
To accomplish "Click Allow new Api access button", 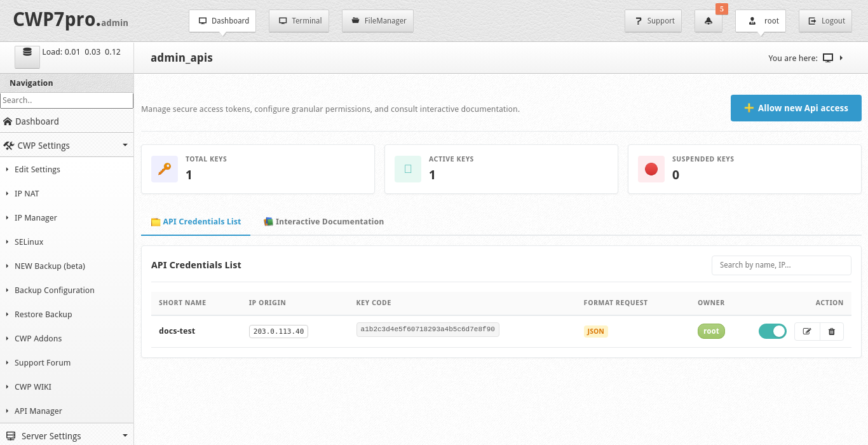I will tap(796, 108).
